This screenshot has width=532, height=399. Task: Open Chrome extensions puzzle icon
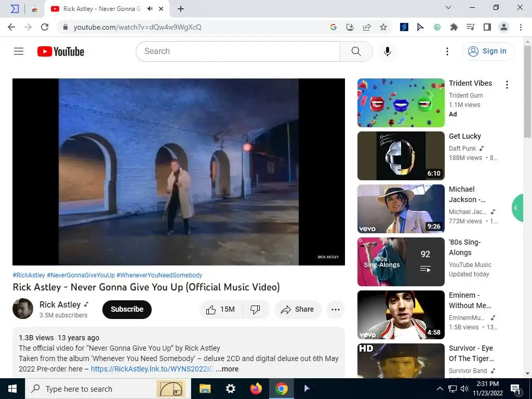(x=454, y=27)
